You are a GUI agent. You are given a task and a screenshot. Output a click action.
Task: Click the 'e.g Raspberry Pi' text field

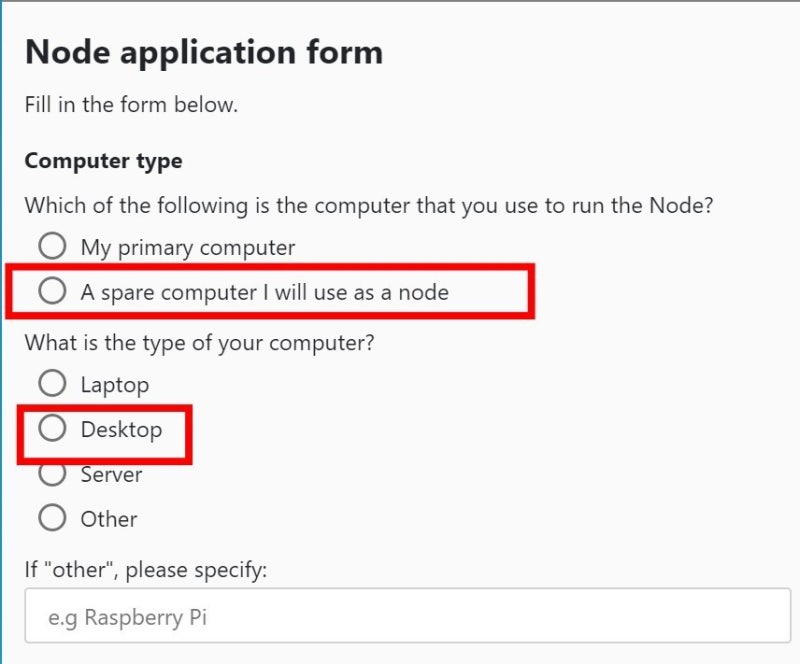407,618
